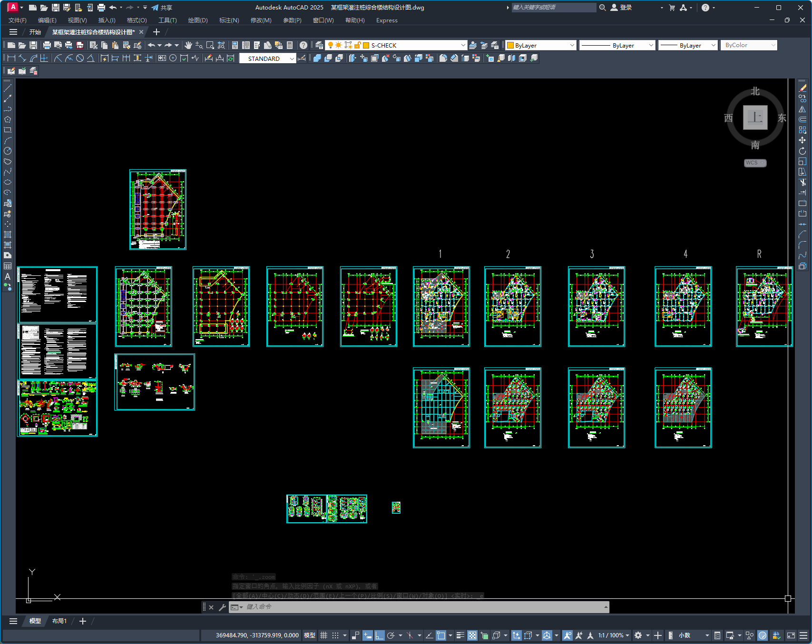Toggle Clean Screen mode
The height and width of the screenshot is (644, 812).
pyautogui.click(x=791, y=635)
